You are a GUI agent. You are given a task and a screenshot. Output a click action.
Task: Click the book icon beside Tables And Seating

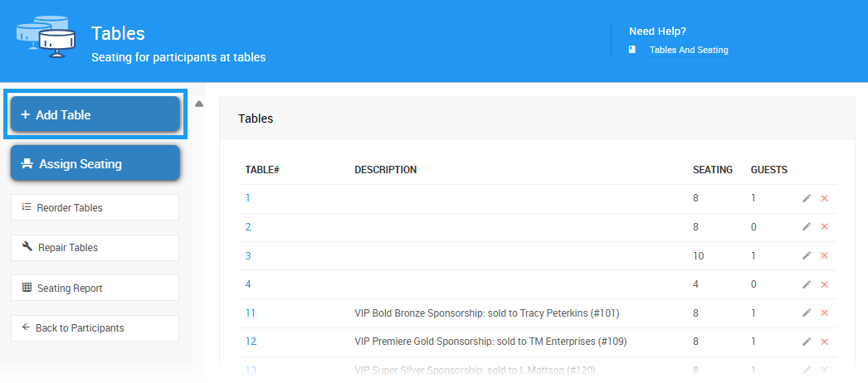click(632, 50)
